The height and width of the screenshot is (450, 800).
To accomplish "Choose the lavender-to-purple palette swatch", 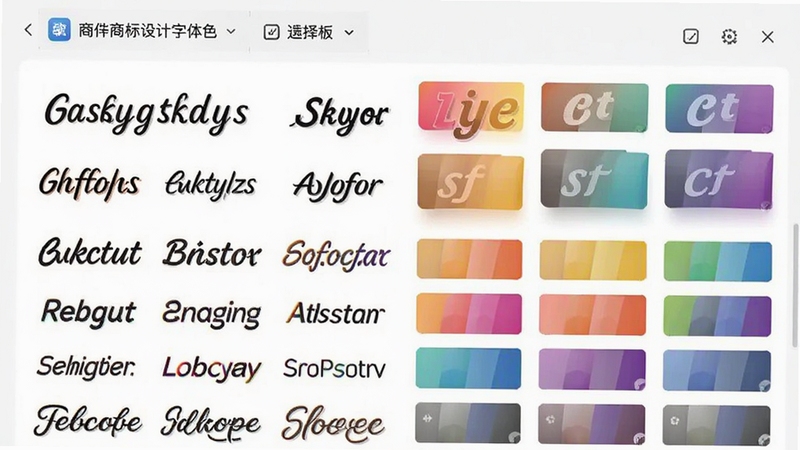I will (x=592, y=370).
